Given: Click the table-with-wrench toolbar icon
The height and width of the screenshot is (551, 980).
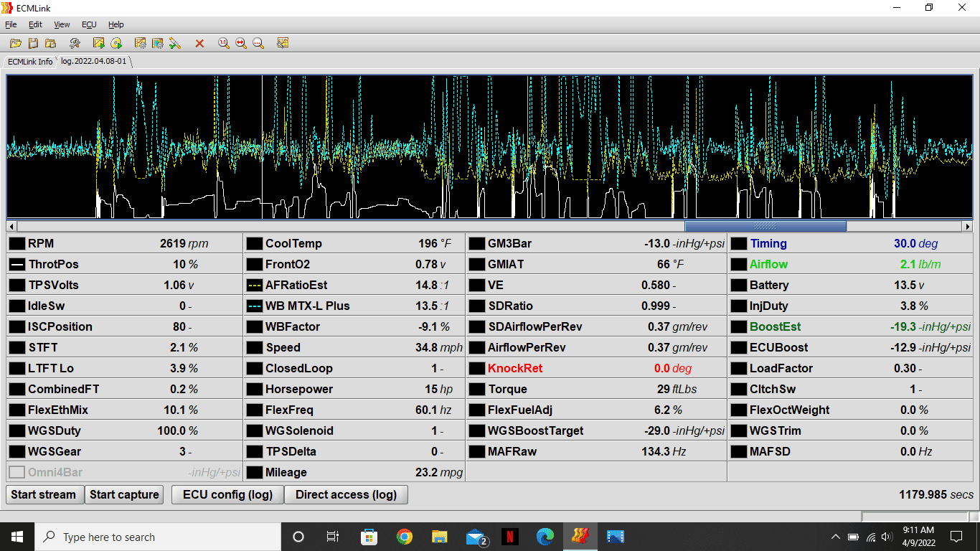Looking at the screenshot, I should coord(283,44).
